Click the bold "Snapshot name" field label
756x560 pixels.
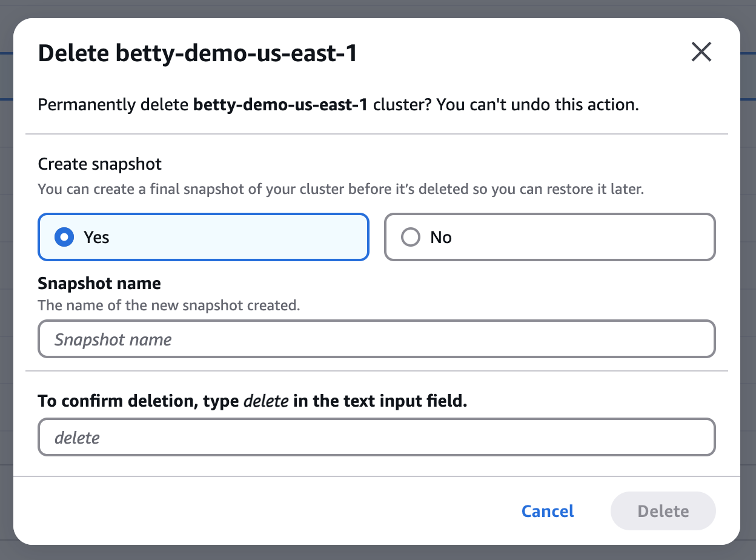click(99, 283)
